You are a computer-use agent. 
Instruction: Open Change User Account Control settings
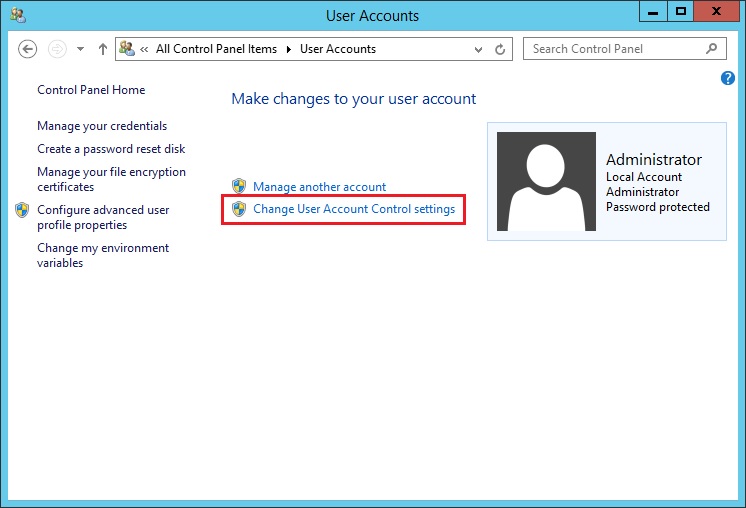(x=354, y=209)
